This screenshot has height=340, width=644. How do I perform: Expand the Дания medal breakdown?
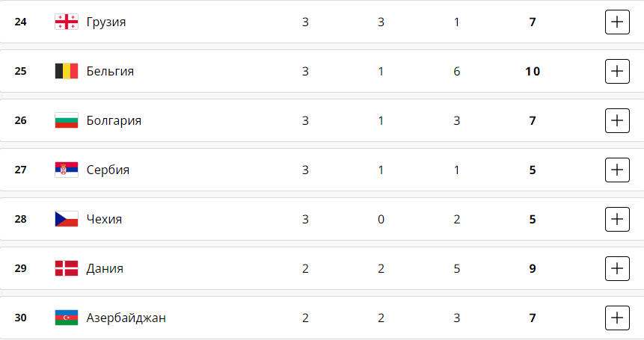point(616,269)
